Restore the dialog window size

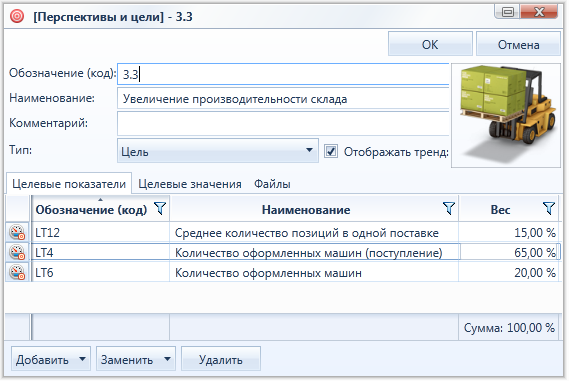(507, 12)
